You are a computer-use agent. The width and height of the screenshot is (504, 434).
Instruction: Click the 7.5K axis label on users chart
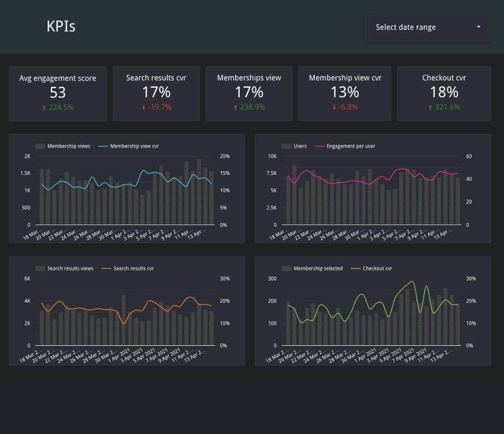[x=272, y=173]
